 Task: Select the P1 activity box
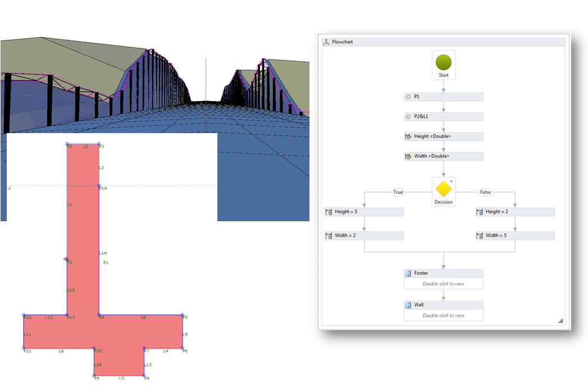[x=444, y=97]
